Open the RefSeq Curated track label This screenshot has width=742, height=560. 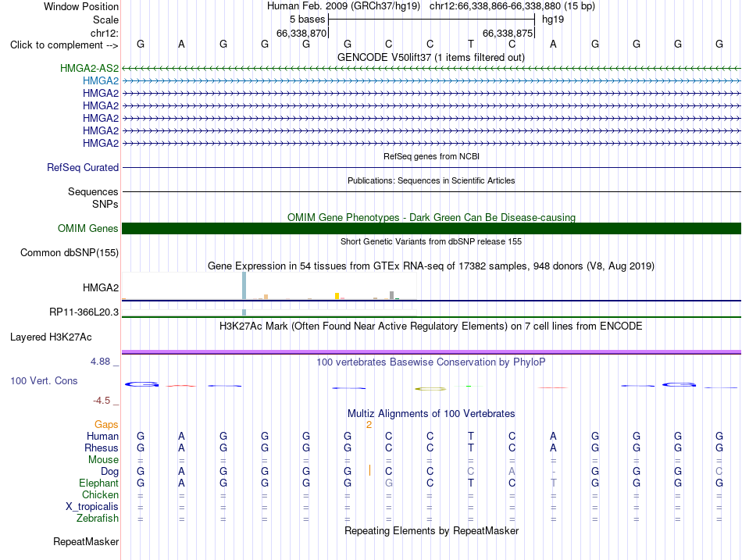tap(82, 168)
